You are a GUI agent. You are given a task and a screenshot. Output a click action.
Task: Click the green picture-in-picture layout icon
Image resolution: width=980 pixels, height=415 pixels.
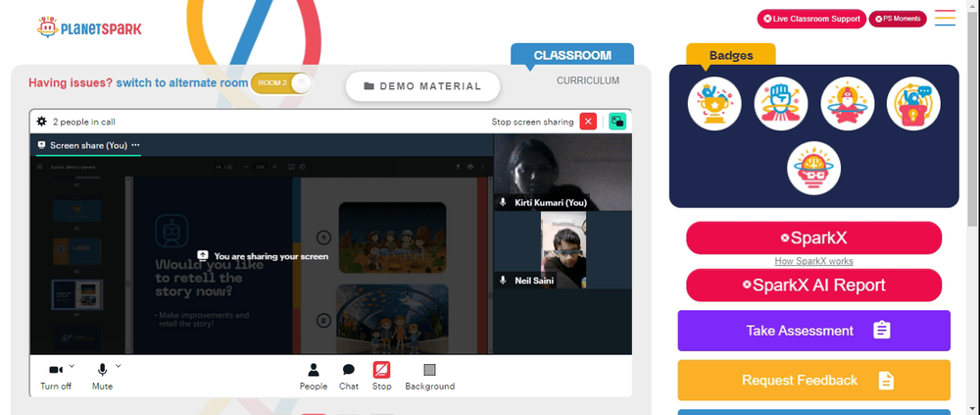[x=617, y=122]
